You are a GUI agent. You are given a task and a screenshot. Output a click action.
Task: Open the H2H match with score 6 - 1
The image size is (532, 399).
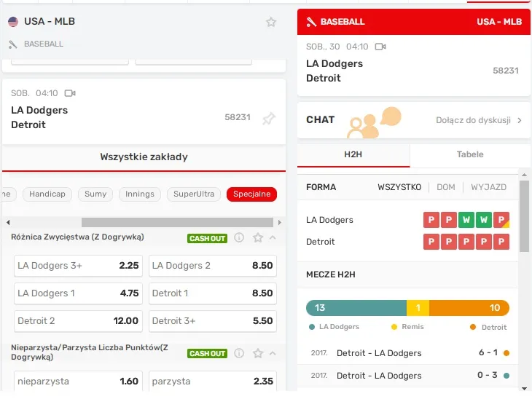408,353
